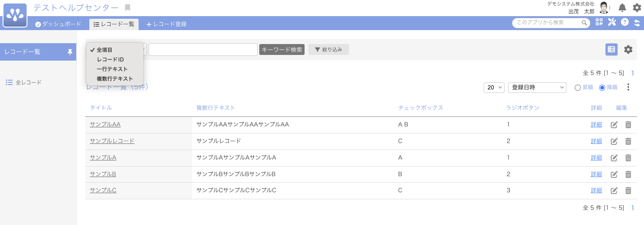Open the レコード一覧 tab
644x225 pixels.
click(x=114, y=24)
